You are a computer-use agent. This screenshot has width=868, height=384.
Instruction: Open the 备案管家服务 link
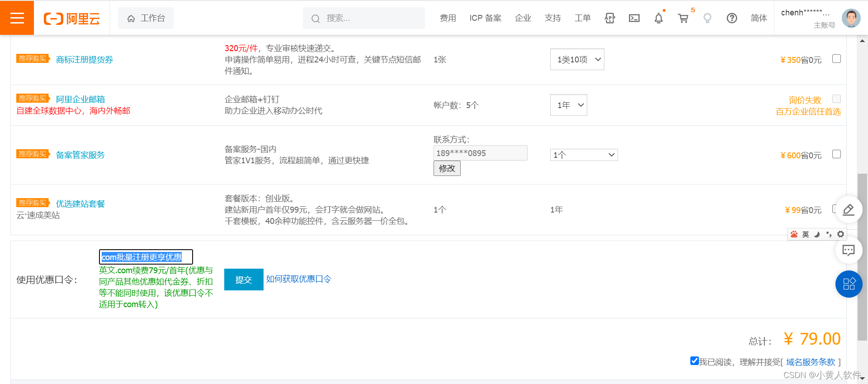point(80,155)
